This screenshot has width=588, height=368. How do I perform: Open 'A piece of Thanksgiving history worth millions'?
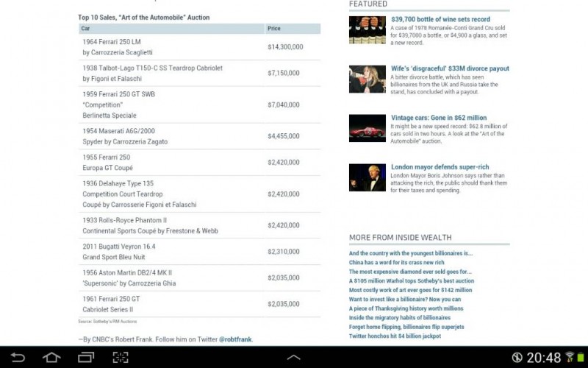pos(406,308)
